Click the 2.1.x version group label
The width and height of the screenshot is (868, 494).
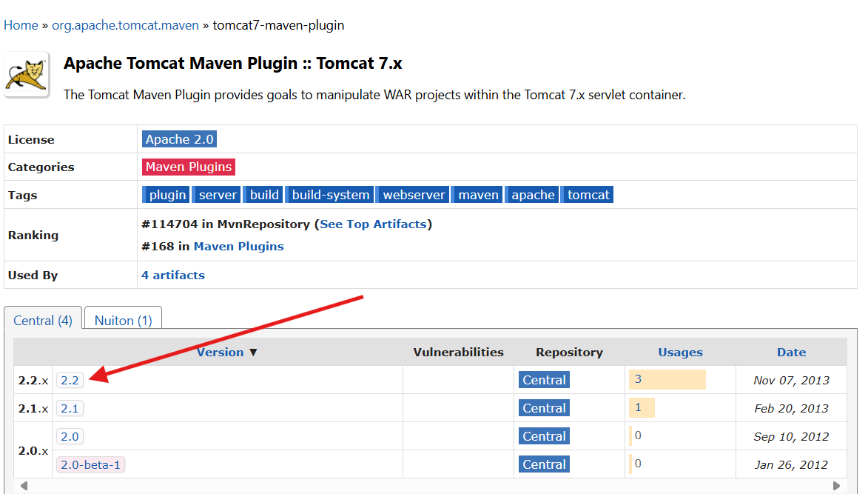(33, 409)
